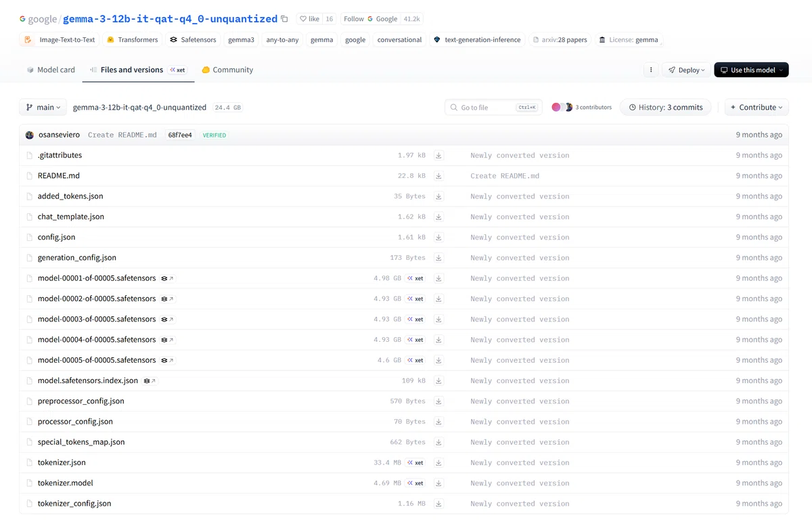812x528 pixels.
Task: Click the gemma3 tag
Action: (241, 40)
